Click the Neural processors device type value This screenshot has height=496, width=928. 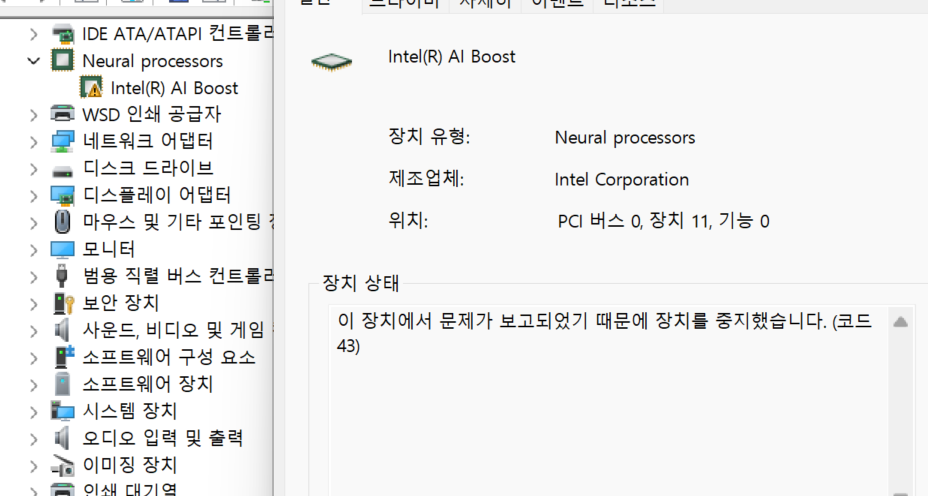pyautogui.click(x=625, y=138)
